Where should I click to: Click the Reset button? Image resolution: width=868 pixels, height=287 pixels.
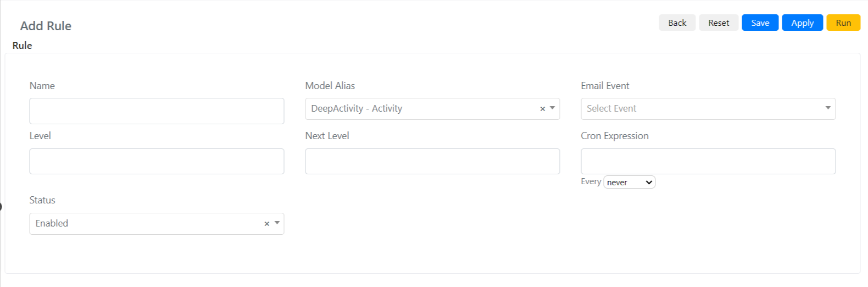tap(719, 23)
